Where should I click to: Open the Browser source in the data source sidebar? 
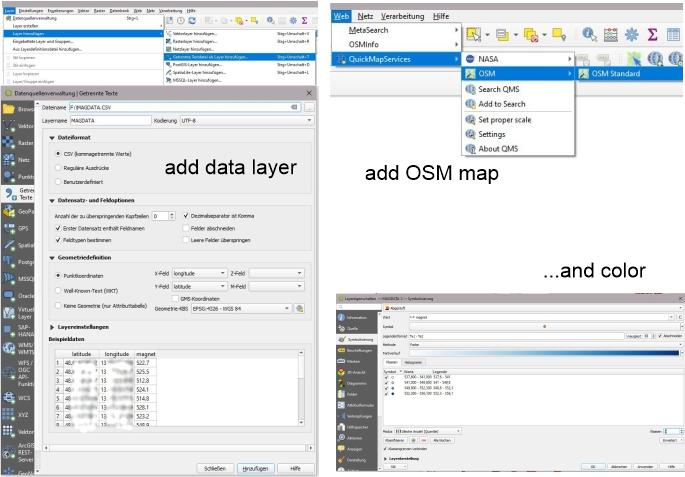pos(18,109)
